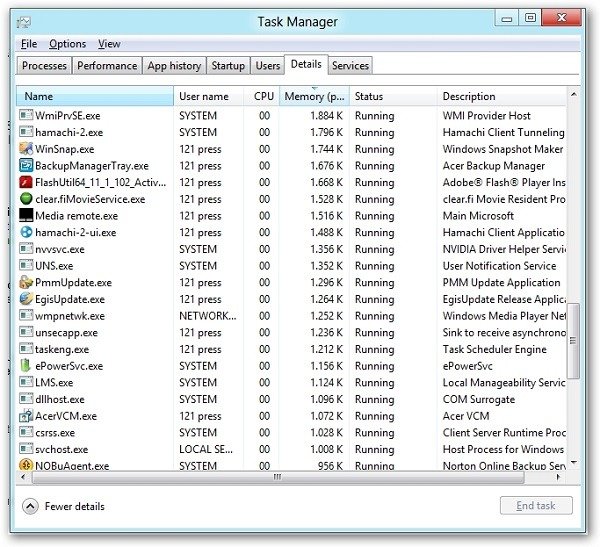Sort by the User name column header
This screenshot has height=547, width=600.
tap(209, 96)
